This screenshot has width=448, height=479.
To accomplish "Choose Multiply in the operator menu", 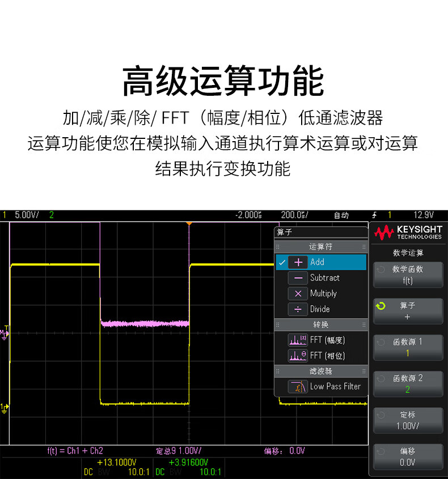I will (x=321, y=294).
